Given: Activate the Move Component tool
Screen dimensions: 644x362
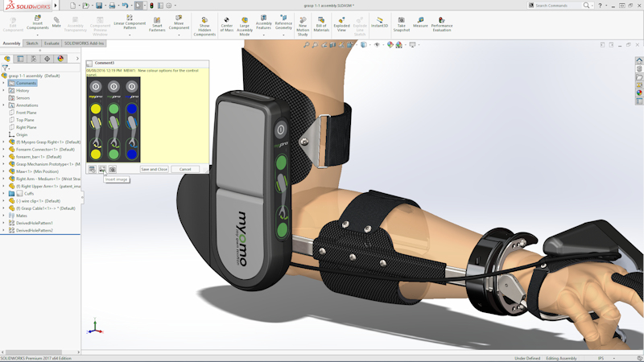Looking at the screenshot, I should 179,23.
